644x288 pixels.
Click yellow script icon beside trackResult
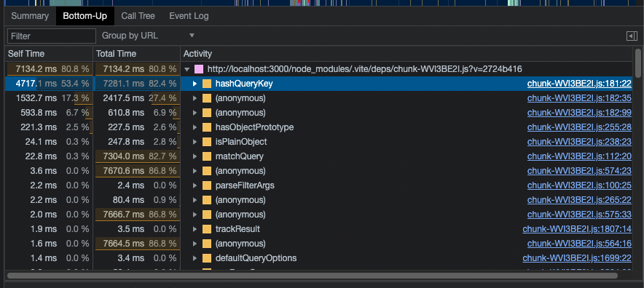[207, 229]
